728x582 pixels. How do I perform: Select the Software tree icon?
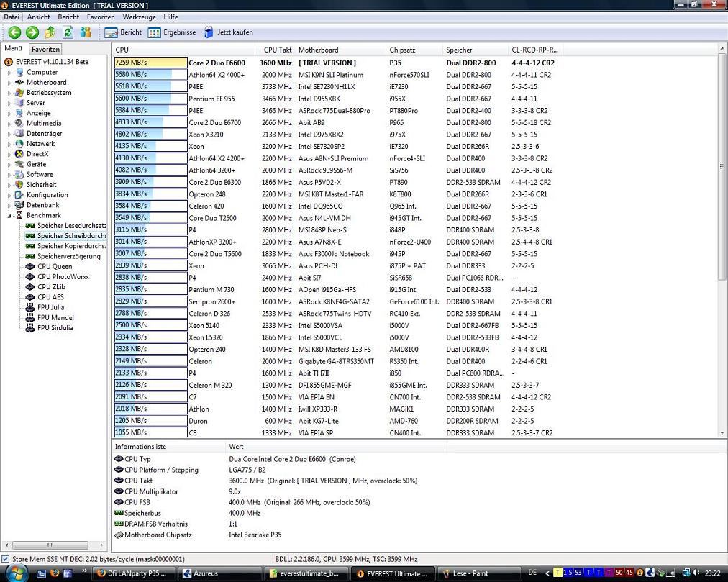coord(19,174)
